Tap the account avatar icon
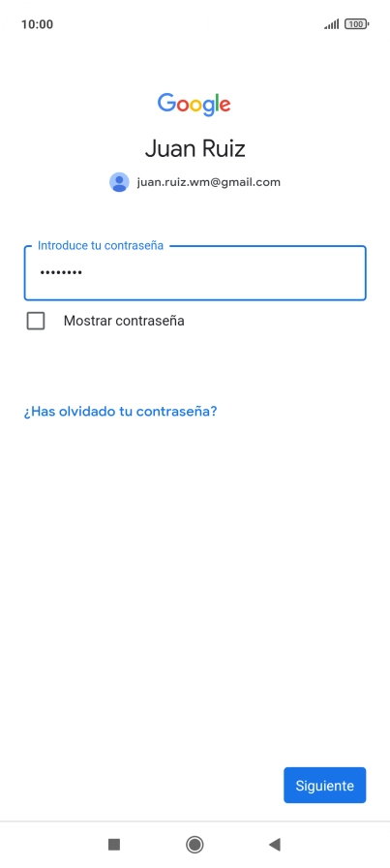 coord(119,182)
